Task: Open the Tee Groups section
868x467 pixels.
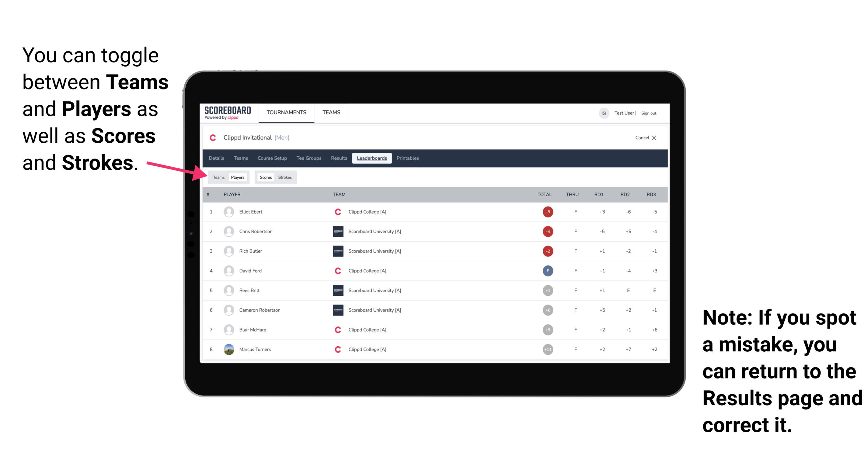Action: point(308,158)
